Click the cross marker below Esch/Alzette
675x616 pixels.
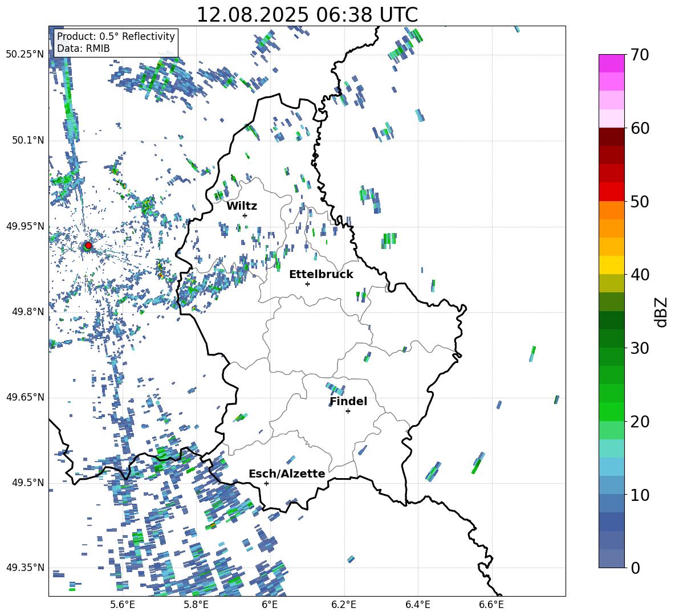click(x=266, y=483)
